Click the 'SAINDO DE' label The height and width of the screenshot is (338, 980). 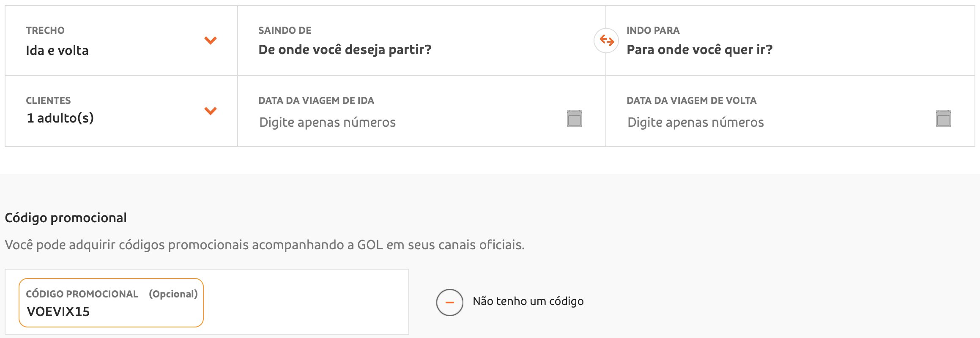[285, 30]
